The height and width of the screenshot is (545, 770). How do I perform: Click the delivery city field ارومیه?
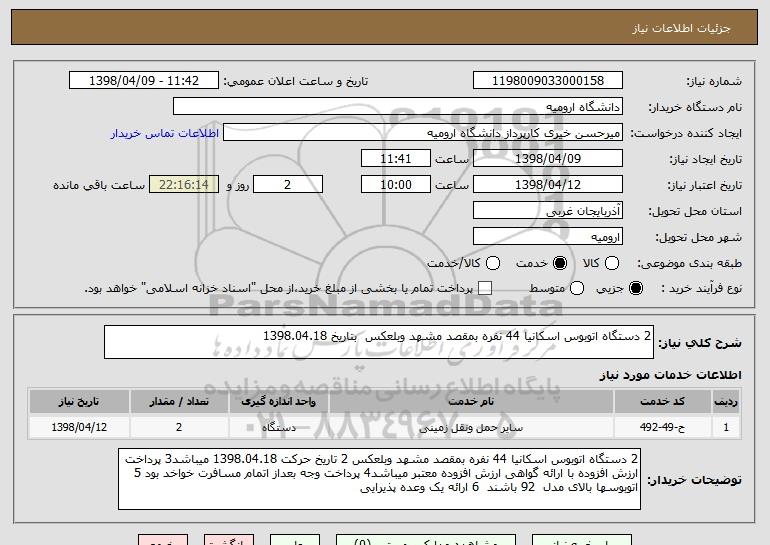548,237
